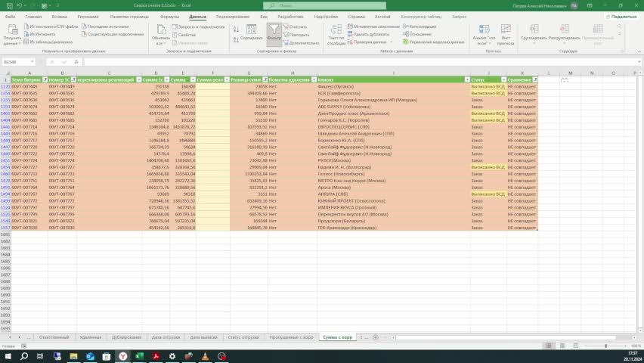Open Получить данные (Get Data) menu

[x=12, y=34]
